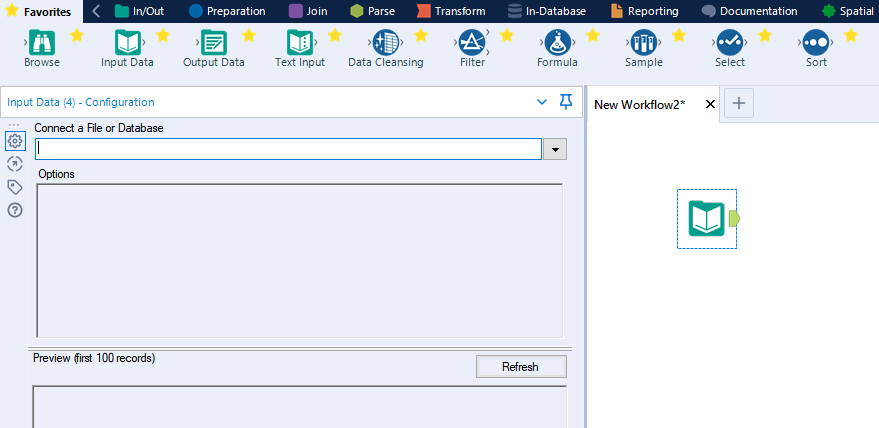Toggle favorite star next to Text Input

[x=335, y=35]
